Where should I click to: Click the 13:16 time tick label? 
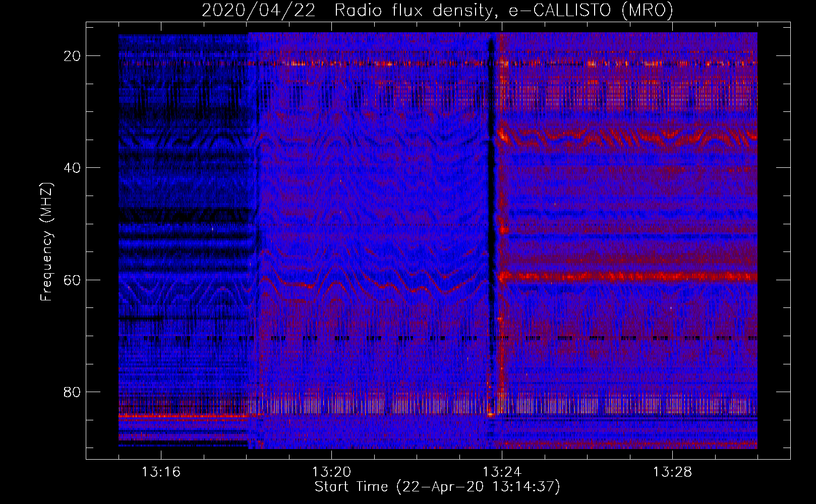(161, 472)
